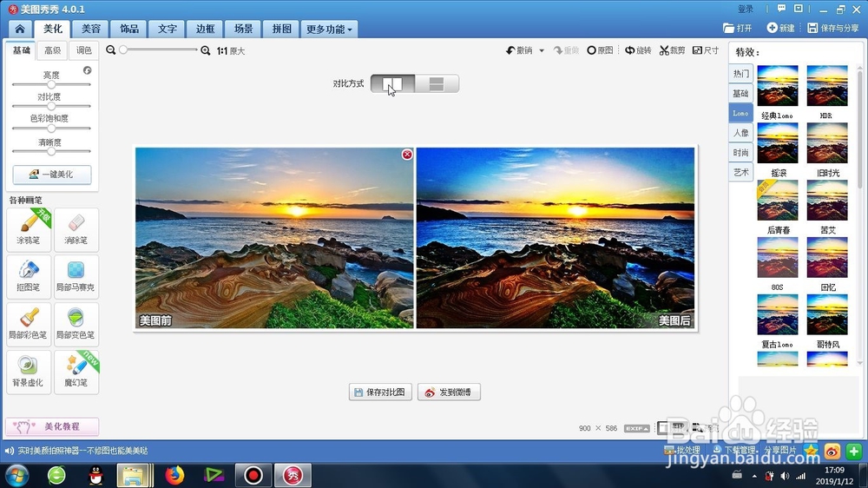Image resolution: width=868 pixels, height=488 pixels.
Task: Select the 抠图笔 cutout pen tool
Action: (x=29, y=276)
